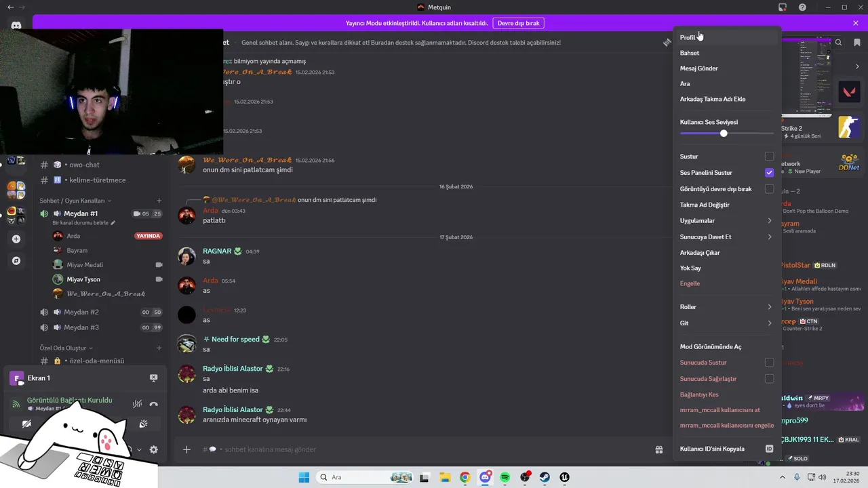Click the YAYINDA badge next to Arda
Viewport: 868px width, 488px height.
[x=149, y=236]
